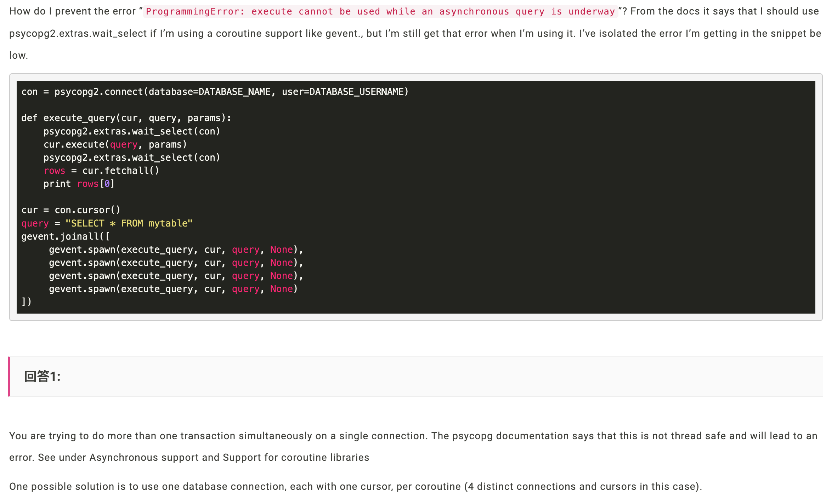Viewport: 826px width, 504px height.
Task: Click the pink bar beside the 回答1 heading
Action: [x=9, y=377]
